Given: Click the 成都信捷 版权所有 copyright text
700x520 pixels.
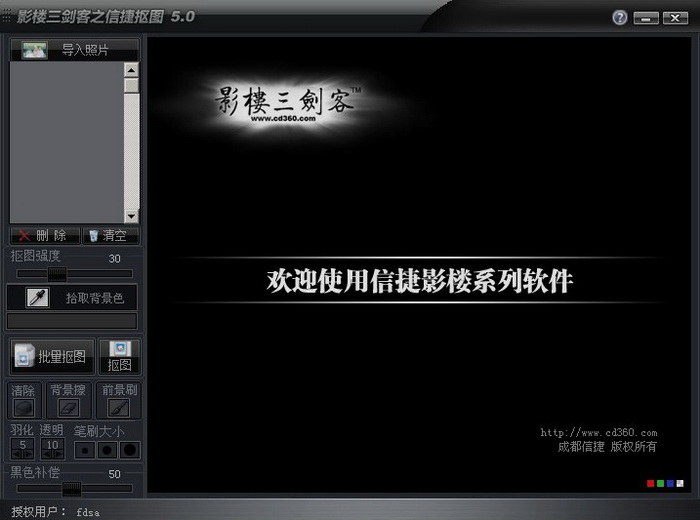Looking at the screenshot, I should tap(607, 446).
